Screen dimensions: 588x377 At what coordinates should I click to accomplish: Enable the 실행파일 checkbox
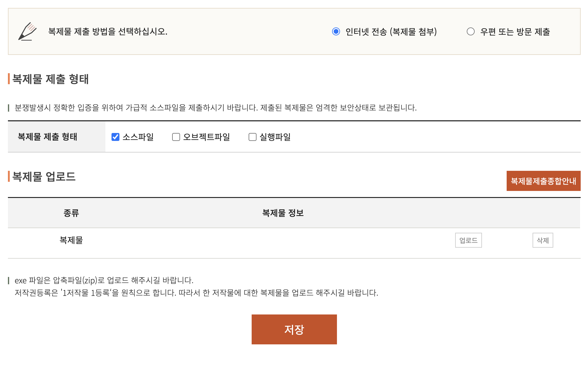(x=253, y=137)
